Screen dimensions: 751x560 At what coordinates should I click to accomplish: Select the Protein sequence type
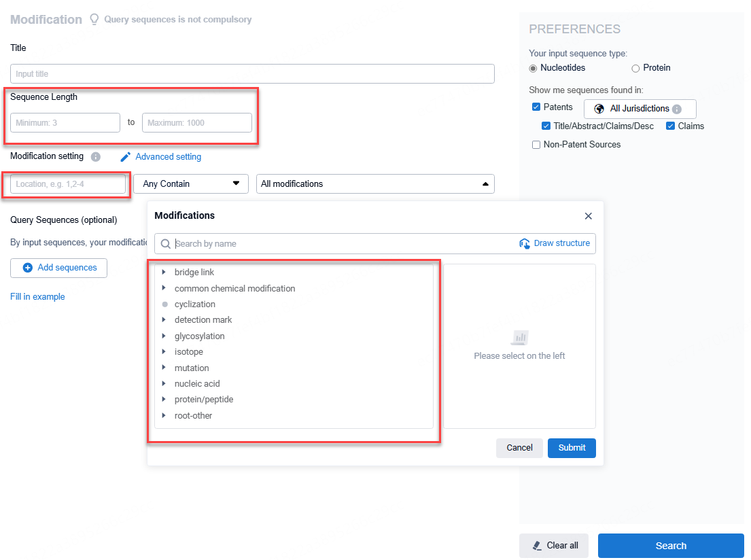point(635,68)
